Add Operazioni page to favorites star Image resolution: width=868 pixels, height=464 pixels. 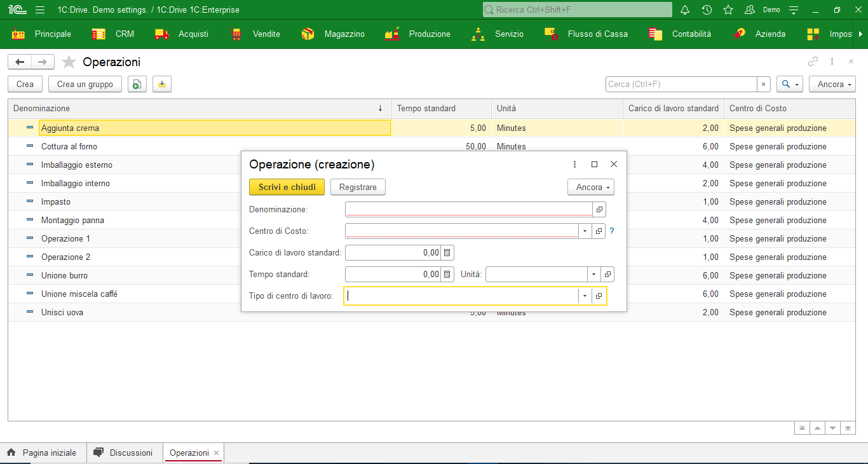[x=69, y=62]
